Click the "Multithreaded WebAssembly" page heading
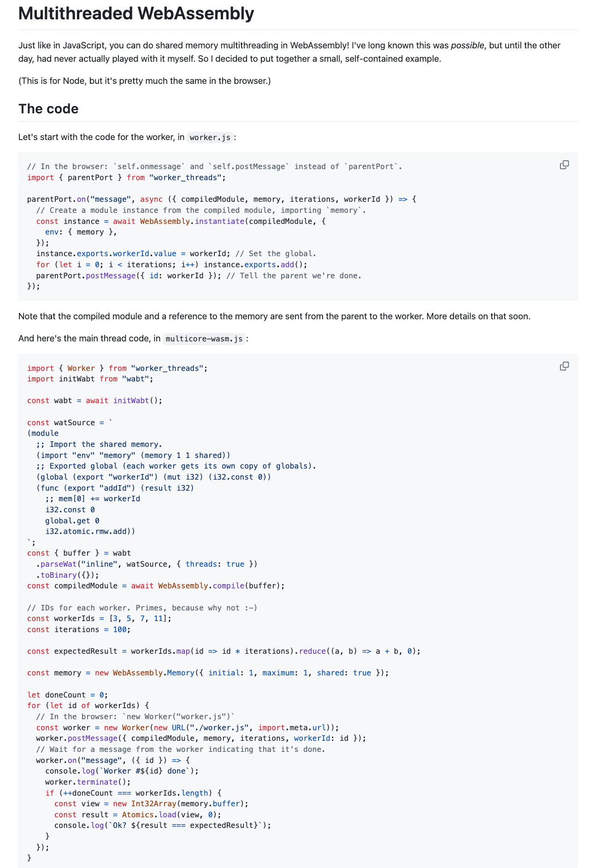Image resolution: width=601 pixels, height=868 pixels. click(136, 13)
